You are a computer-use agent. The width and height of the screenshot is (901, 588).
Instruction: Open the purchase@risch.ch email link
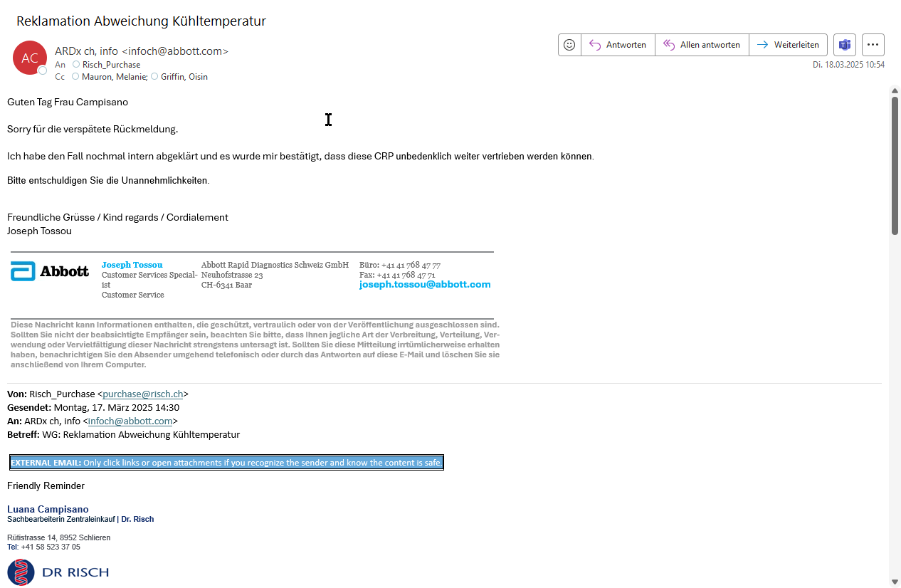pyautogui.click(x=143, y=394)
